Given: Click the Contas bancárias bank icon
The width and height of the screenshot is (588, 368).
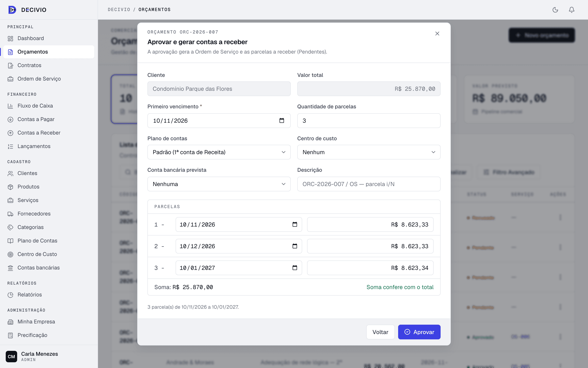Looking at the screenshot, I should click(10, 268).
